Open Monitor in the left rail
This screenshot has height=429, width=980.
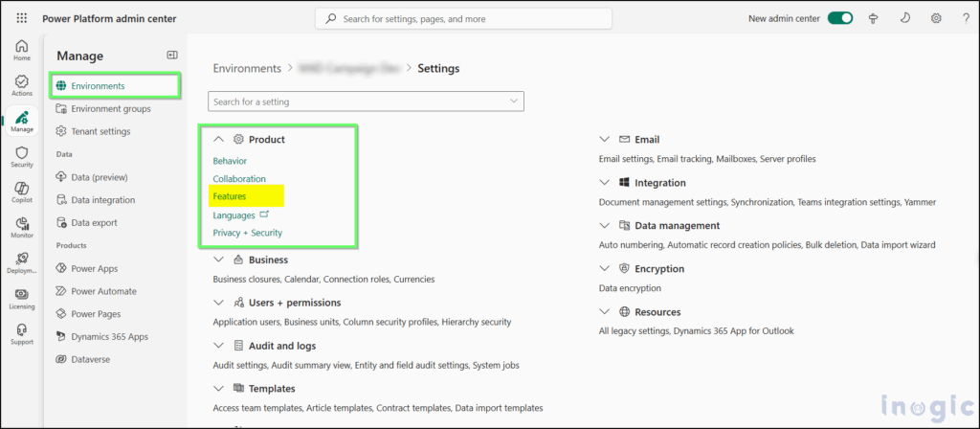coord(22,228)
